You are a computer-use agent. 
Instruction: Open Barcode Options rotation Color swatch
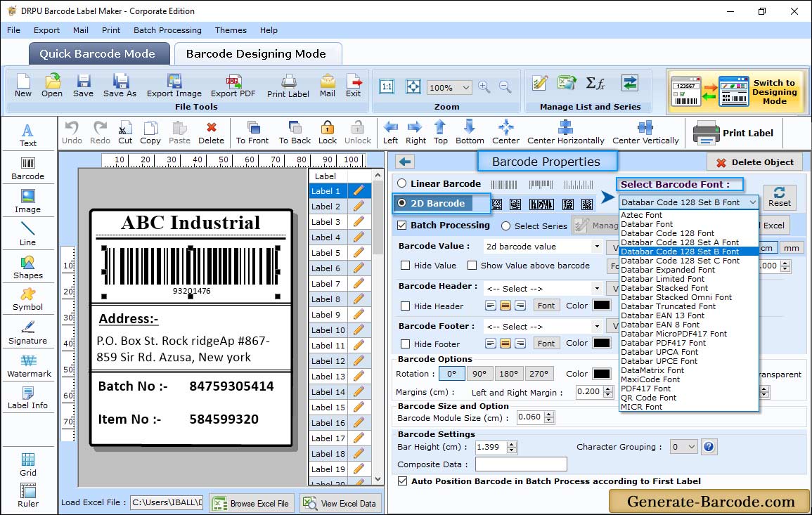(602, 374)
